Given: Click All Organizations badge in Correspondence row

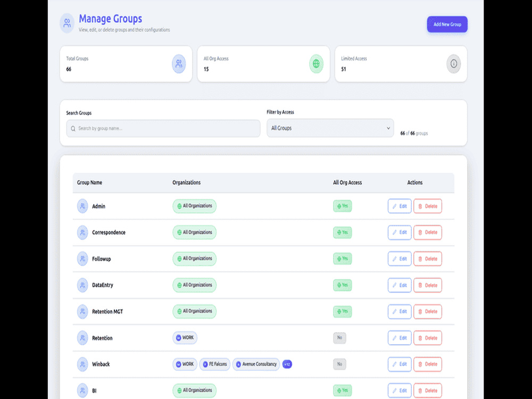Looking at the screenshot, I should [x=194, y=232].
